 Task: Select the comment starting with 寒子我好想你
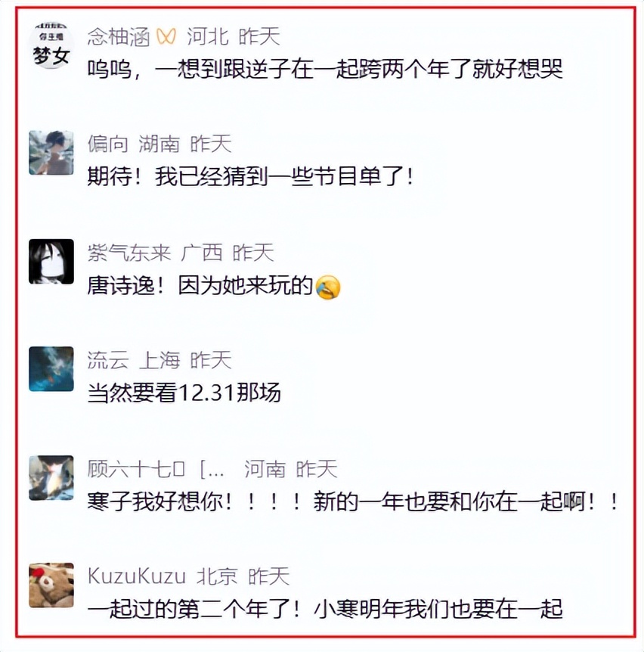tap(353, 501)
